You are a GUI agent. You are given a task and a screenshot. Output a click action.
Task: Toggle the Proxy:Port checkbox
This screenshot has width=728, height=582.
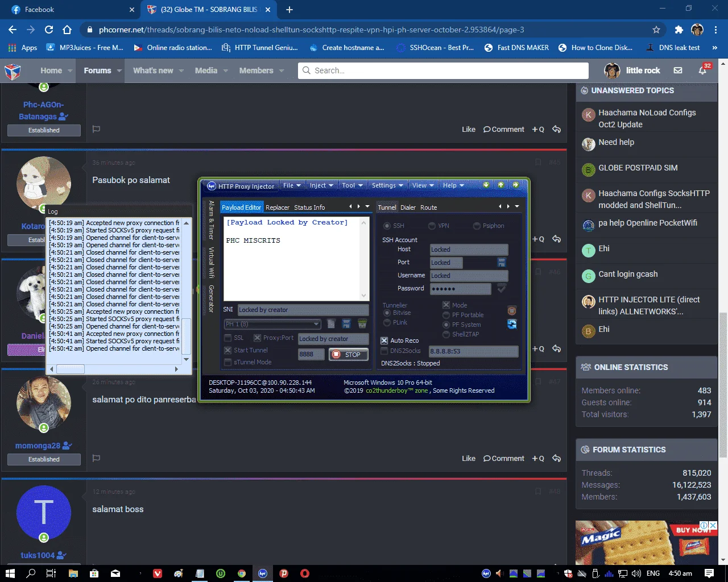coord(257,338)
